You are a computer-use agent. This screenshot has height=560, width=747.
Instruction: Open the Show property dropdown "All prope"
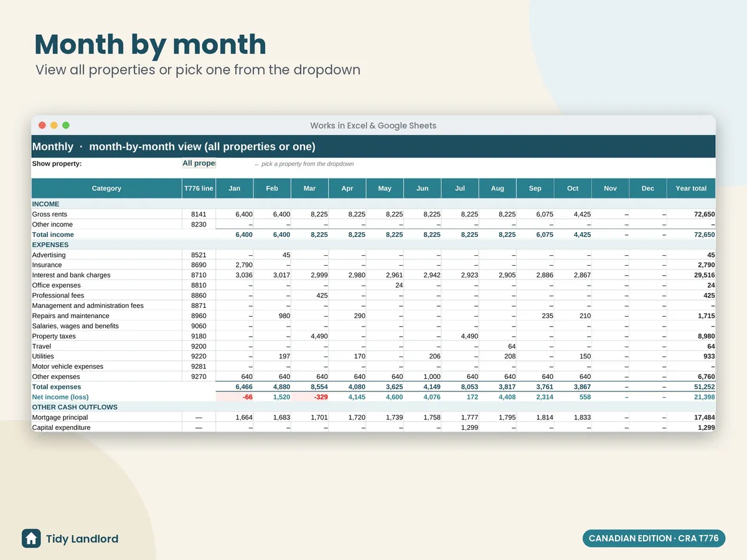pyautogui.click(x=199, y=164)
